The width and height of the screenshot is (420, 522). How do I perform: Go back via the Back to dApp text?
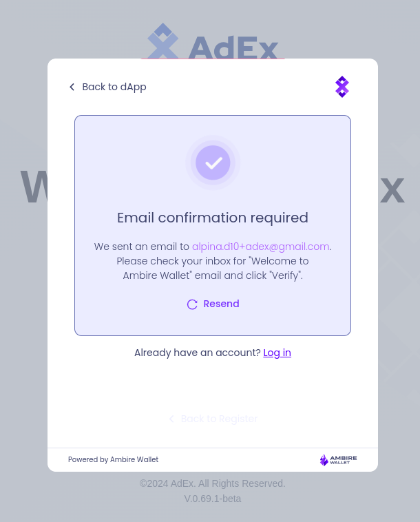tap(114, 87)
